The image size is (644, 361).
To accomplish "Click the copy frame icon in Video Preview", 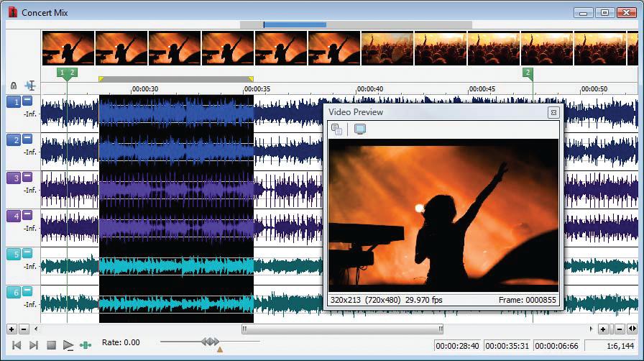I will [337, 129].
